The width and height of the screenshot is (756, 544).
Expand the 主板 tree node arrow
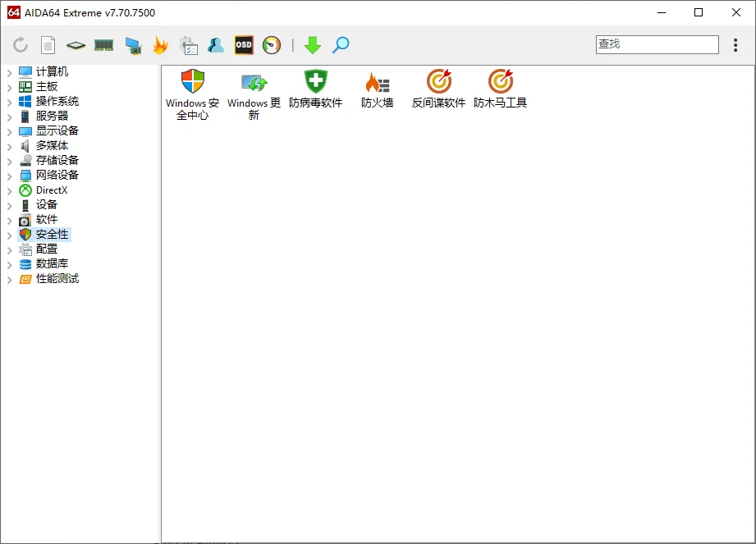10,87
